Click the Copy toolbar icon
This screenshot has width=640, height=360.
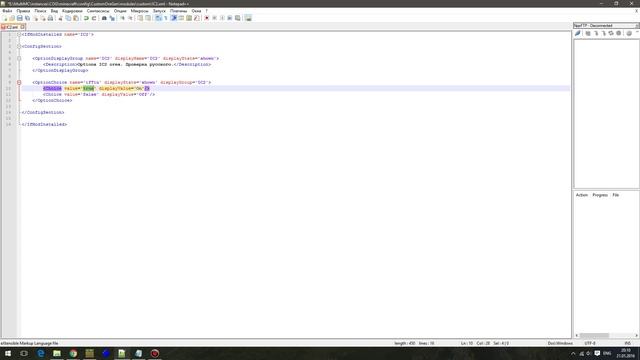click(68, 18)
